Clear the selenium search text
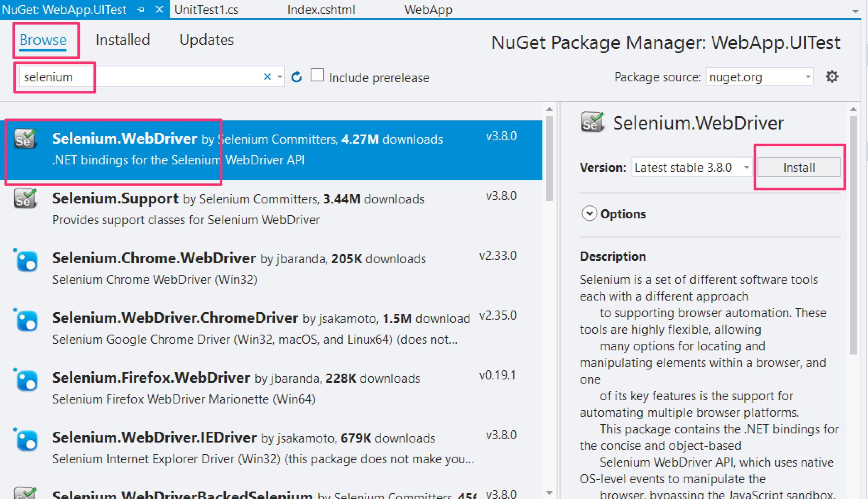Screen dimensions: 868x499 [267, 76]
